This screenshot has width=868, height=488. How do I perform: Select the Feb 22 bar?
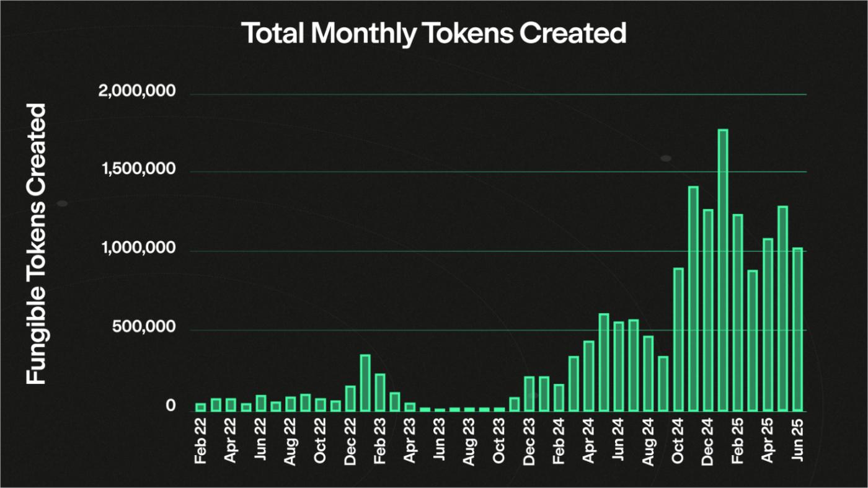pos(200,407)
